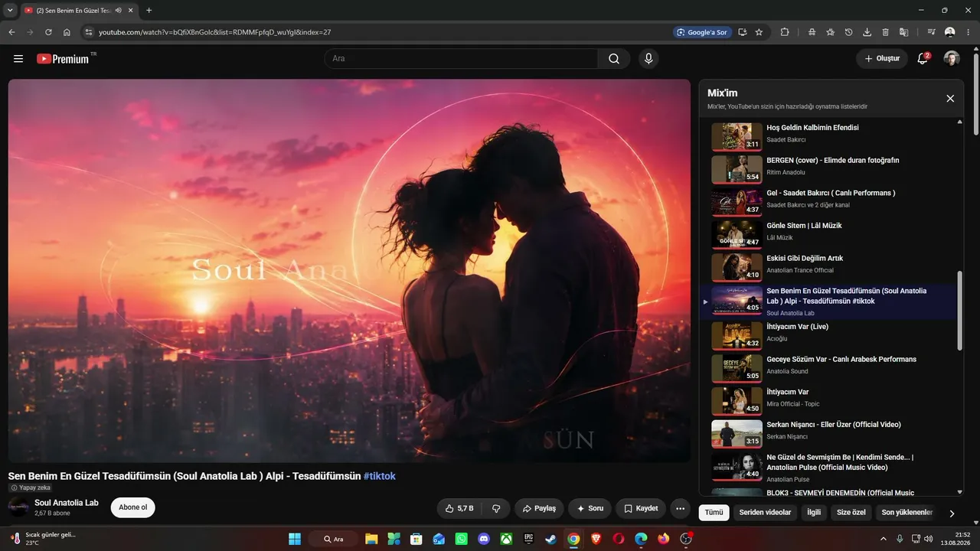Launch WhatsApp from the taskbar

pyautogui.click(x=461, y=539)
